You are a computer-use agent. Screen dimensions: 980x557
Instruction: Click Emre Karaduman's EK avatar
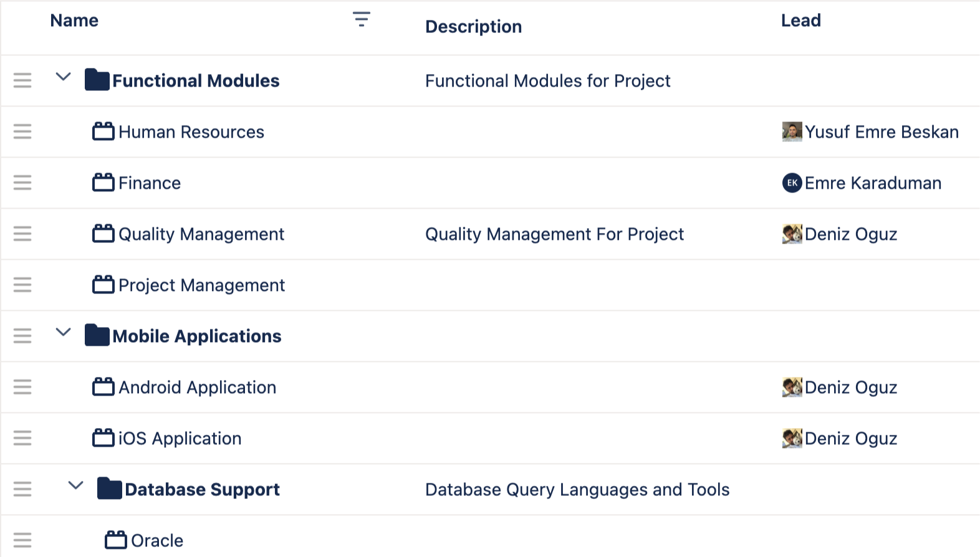point(792,183)
